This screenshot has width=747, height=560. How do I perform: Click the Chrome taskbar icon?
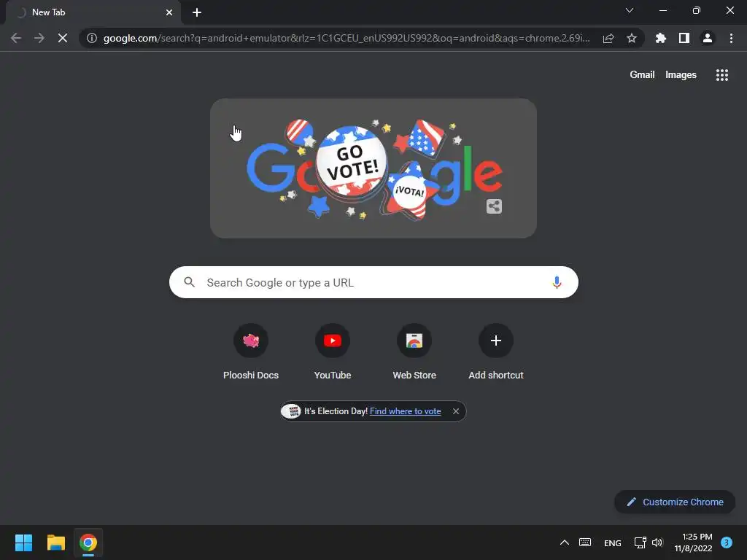(88, 542)
